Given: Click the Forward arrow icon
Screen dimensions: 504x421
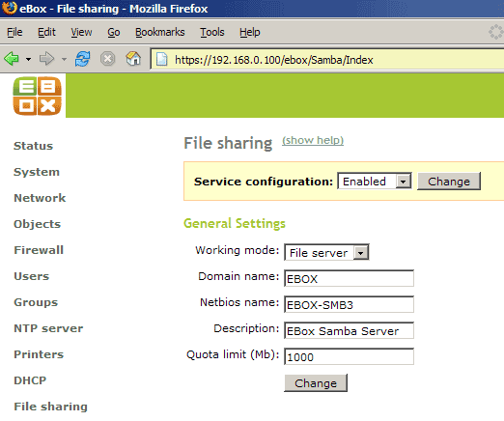Looking at the screenshot, I should 46,59.
